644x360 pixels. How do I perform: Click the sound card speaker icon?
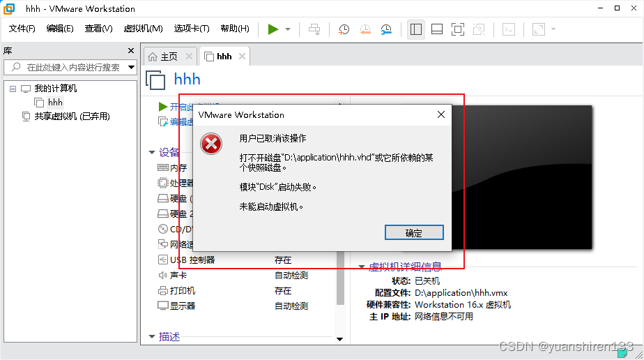point(163,275)
